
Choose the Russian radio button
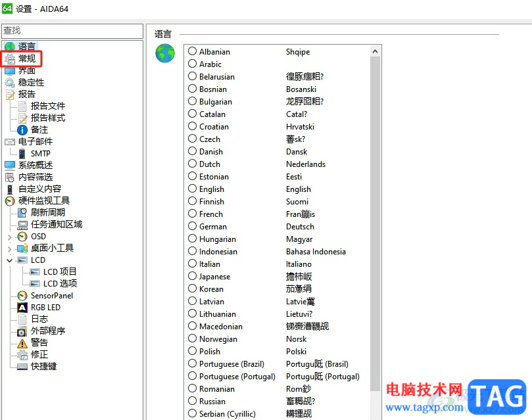(193, 401)
